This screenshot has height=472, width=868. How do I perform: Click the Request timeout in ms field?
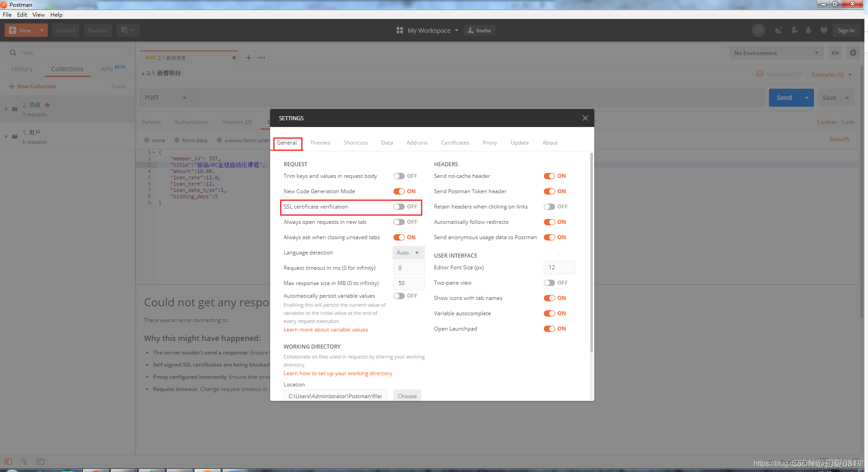[x=409, y=268]
